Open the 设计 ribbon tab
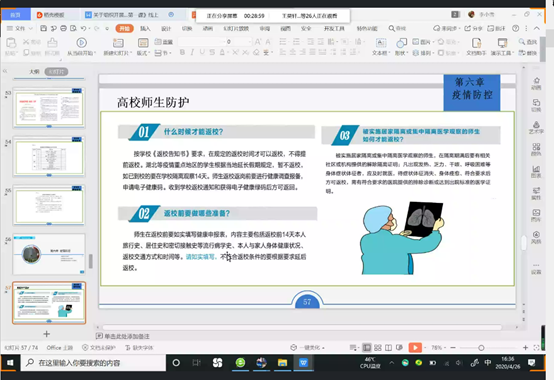Screen dimensions: 554x380 [x=166, y=28]
